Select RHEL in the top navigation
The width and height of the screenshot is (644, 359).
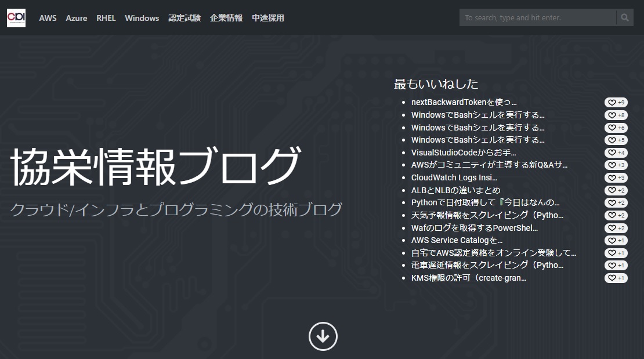point(106,18)
